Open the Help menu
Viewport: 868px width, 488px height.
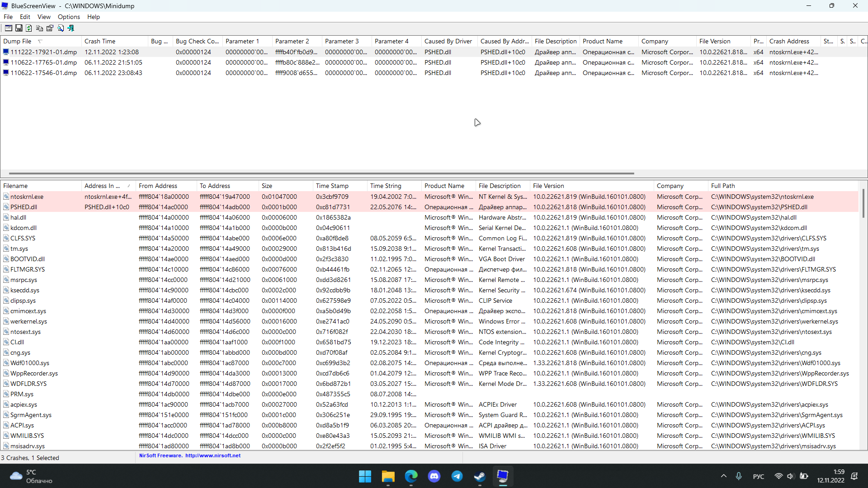click(94, 17)
